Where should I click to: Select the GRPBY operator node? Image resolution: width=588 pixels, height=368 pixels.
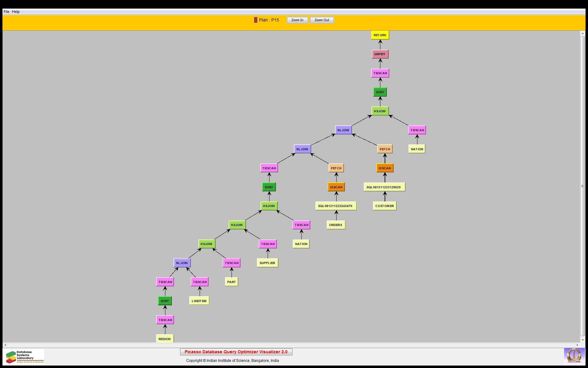[380, 54]
